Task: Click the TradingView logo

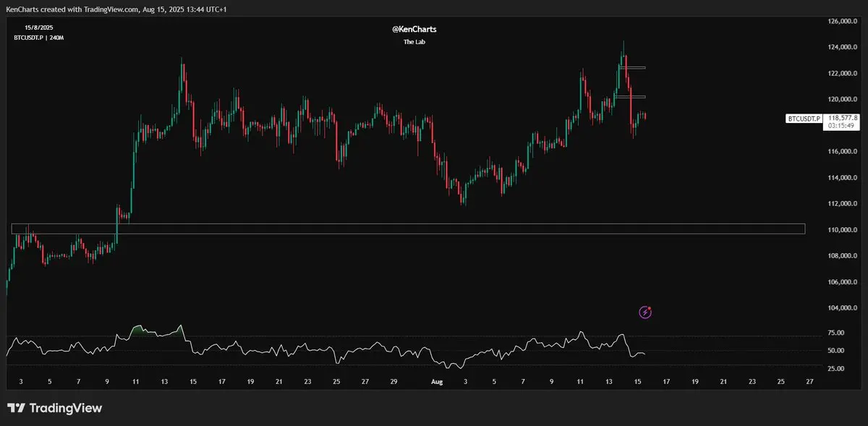Action: 54,408
